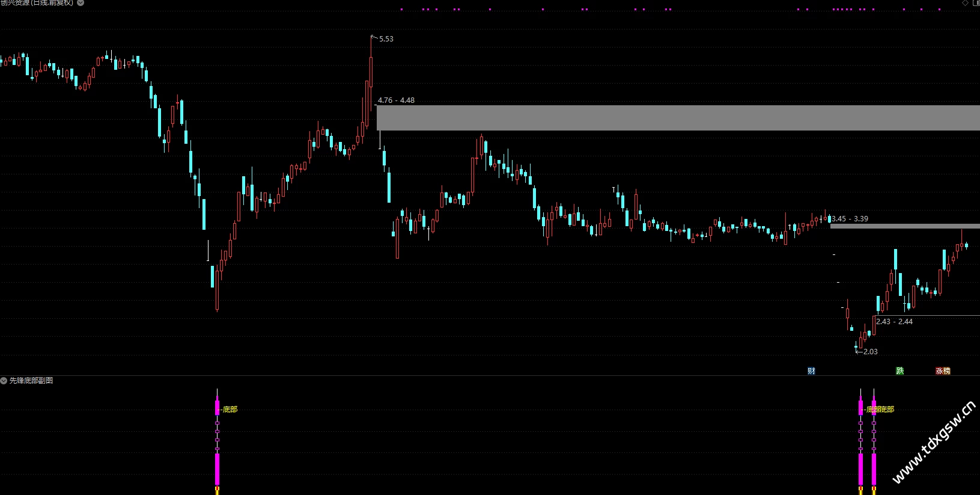Click the green 跌 event marker
The image size is (980, 495).
click(x=899, y=371)
